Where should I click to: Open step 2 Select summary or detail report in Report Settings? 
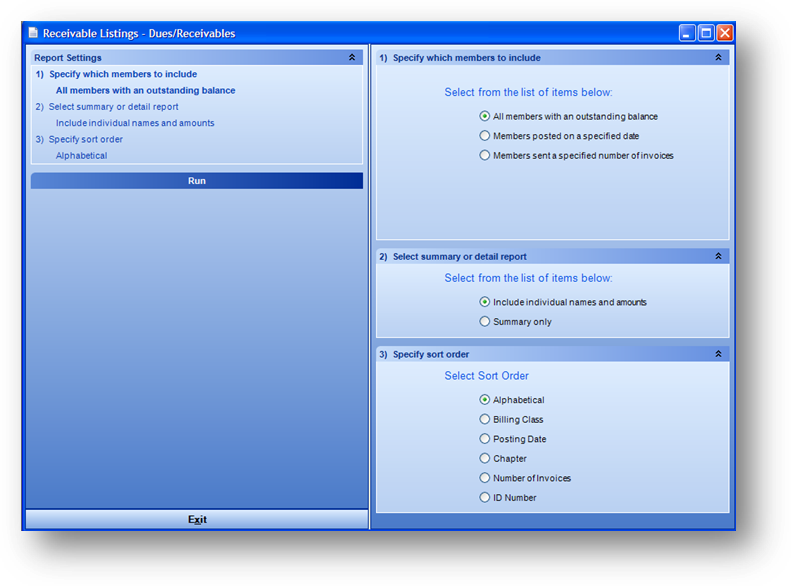point(107,107)
